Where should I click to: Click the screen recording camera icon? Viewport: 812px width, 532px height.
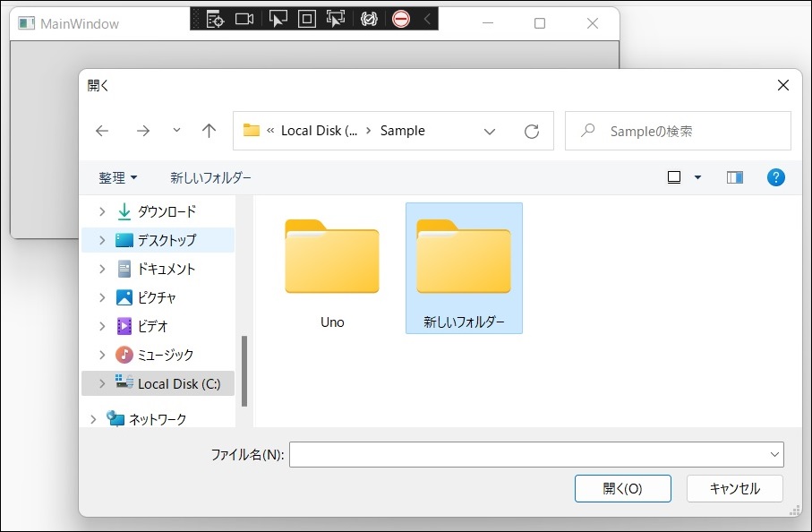tap(245, 18)
